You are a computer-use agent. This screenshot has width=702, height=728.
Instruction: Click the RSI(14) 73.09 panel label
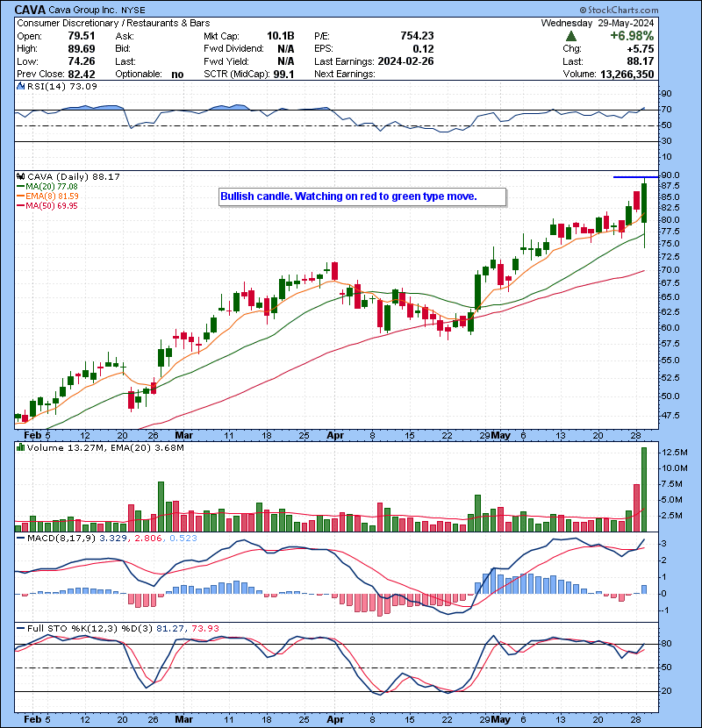(x=62, y=86)
